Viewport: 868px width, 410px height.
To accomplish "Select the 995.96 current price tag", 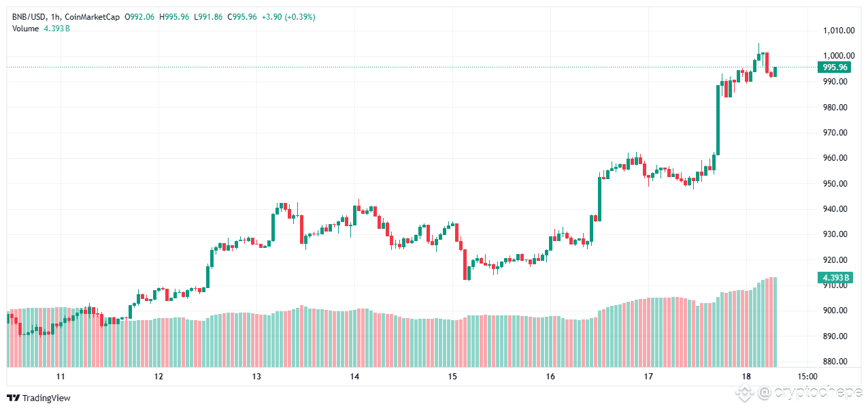I will click(835, 67).
